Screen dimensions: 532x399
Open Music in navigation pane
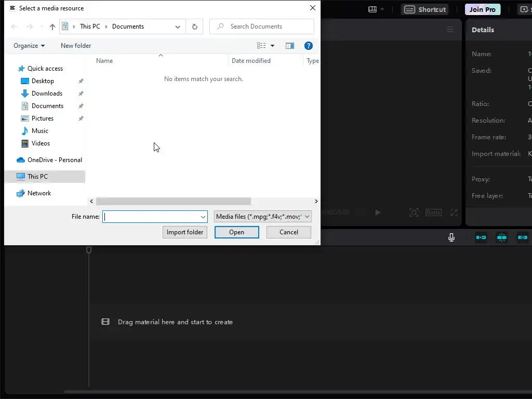click(39, 131)
